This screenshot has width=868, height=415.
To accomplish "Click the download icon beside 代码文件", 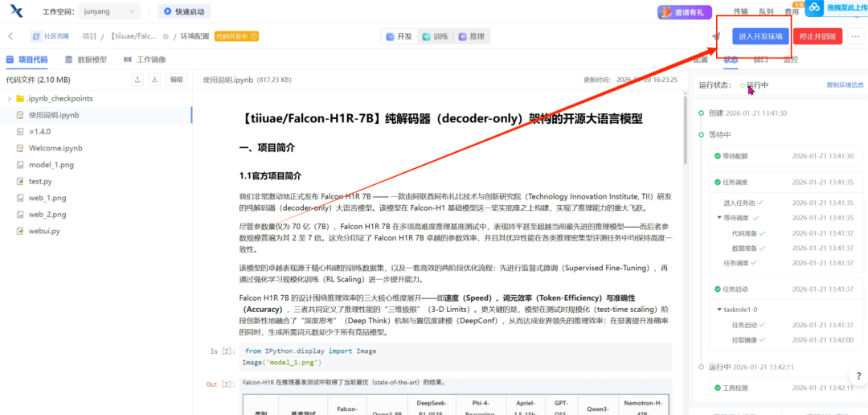I will point(155,80).
